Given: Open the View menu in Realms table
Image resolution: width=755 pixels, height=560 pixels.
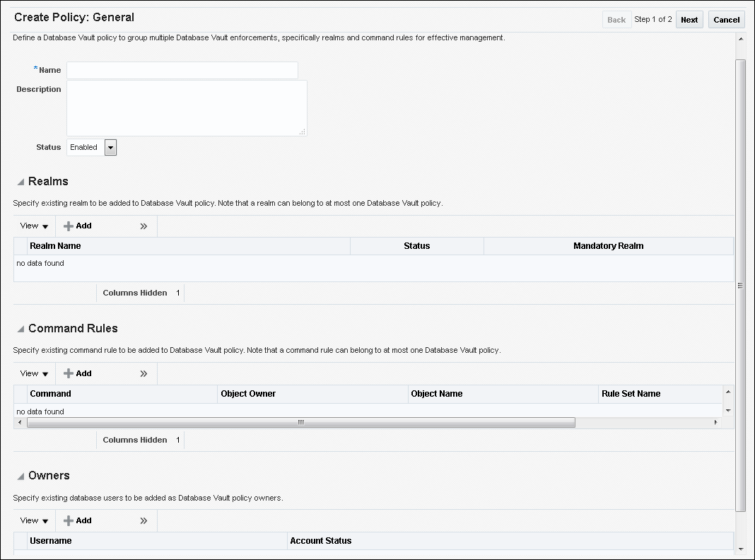Looking at the screenshot, I should coord(34,226).
